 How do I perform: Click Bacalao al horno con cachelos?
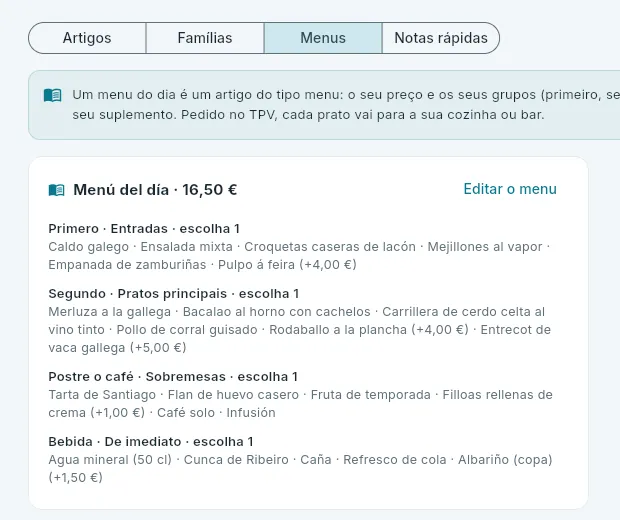276,312
